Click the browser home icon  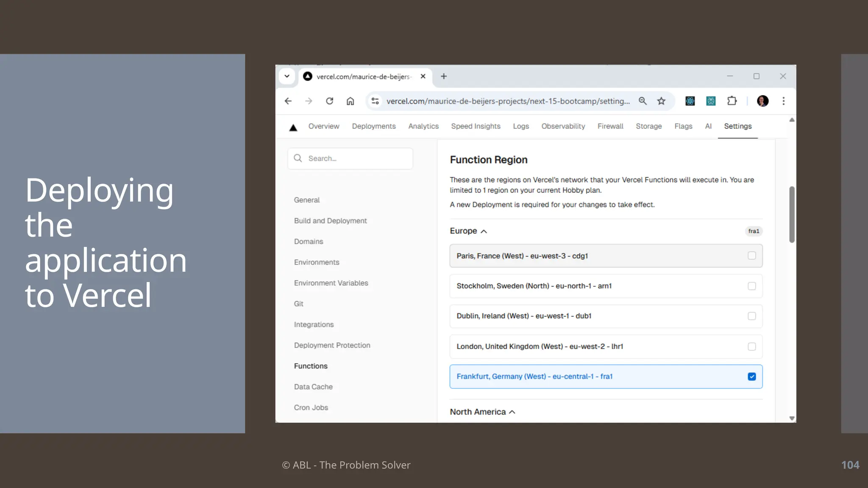[350, 101]
